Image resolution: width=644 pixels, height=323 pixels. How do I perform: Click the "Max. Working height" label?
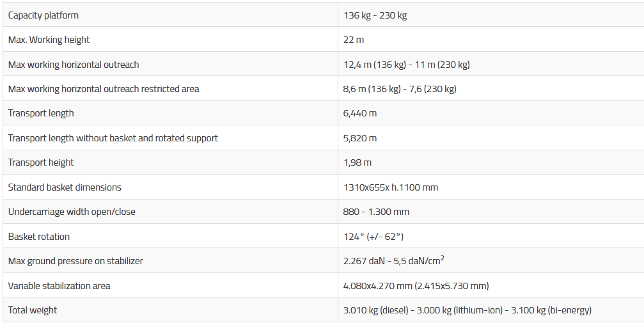49,40
